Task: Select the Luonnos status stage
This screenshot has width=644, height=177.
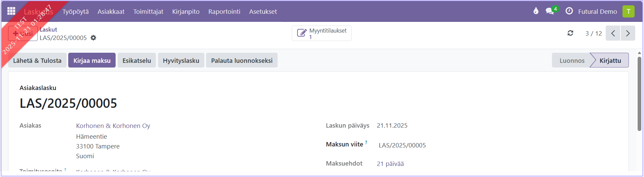Action: coord(572,60)
